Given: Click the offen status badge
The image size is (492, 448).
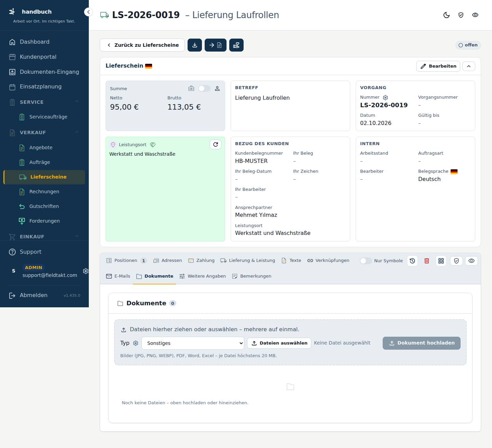Looking at the screenshot, I should (468, 45).
